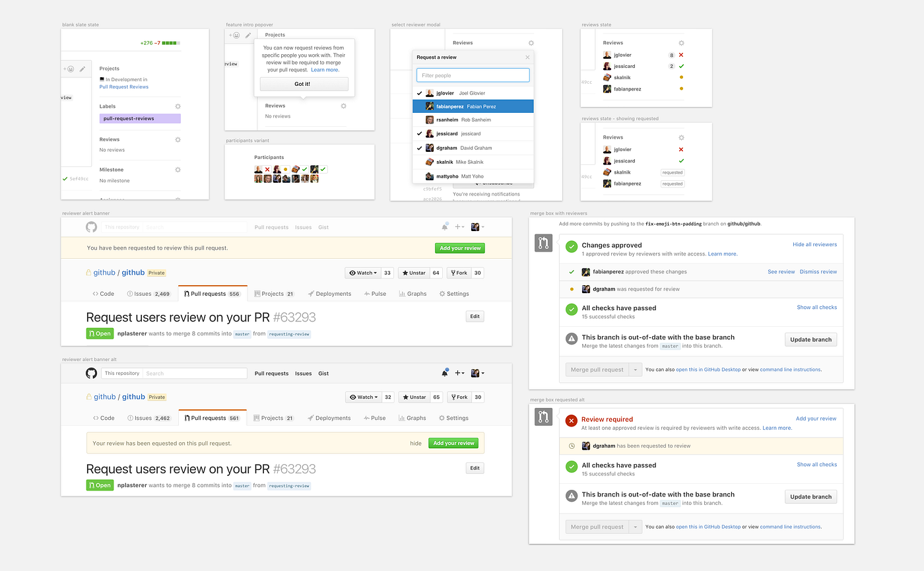The width and height of the screenshot is (924, 571).
Task: Click the faded GitHub logo in the first reviewer alert banner
Action: (x=92, y=227)
